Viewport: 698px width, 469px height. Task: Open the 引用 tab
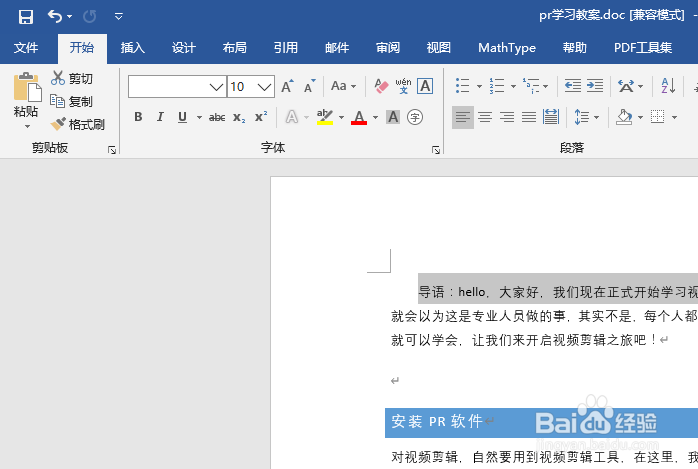click(286, 48)
